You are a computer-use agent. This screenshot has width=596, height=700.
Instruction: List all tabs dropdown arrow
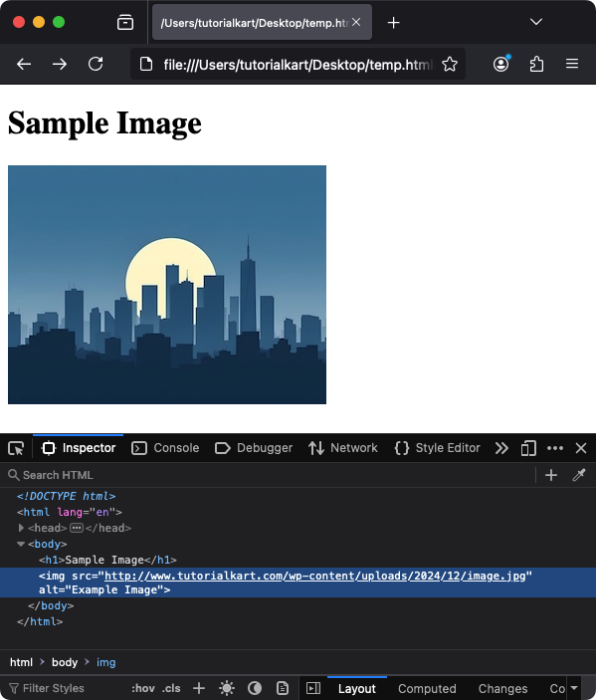[536, 22]
